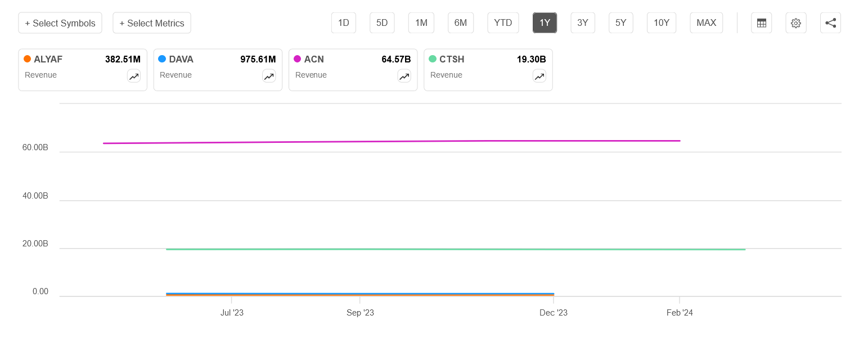Click the magenta ACN color dot
Viewport: 868px width, 342px height.
click(x=298, y=59)
